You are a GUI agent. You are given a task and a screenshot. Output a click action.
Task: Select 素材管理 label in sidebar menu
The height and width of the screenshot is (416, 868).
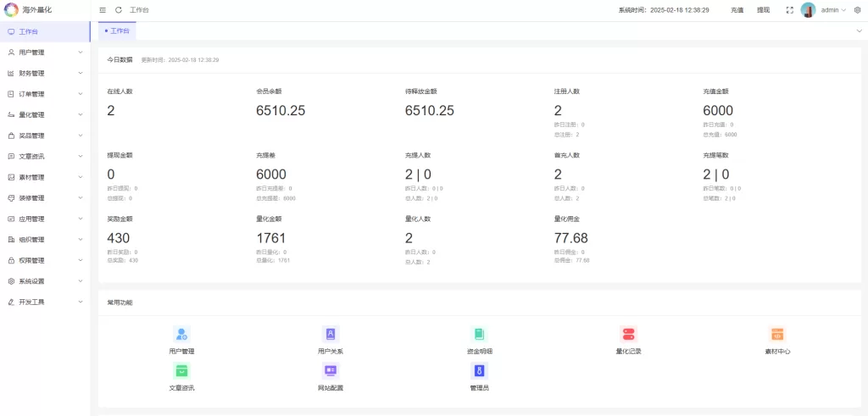pos(31,177)
